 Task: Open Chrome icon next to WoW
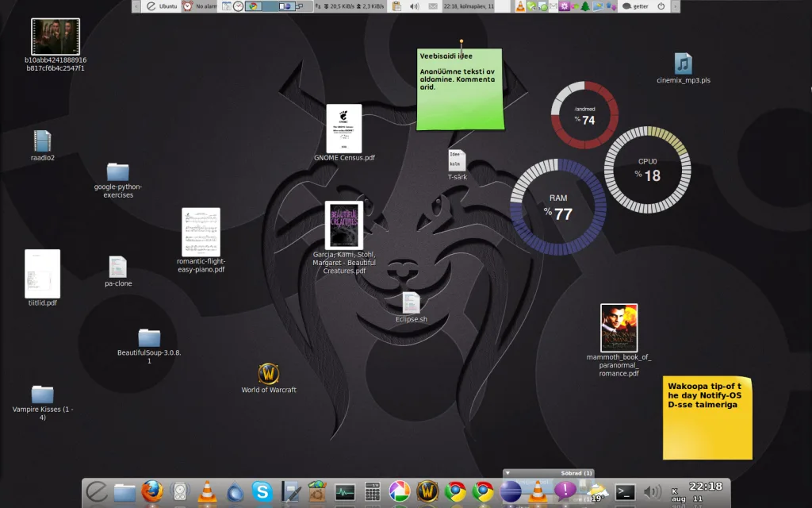[x=455, y=491]
